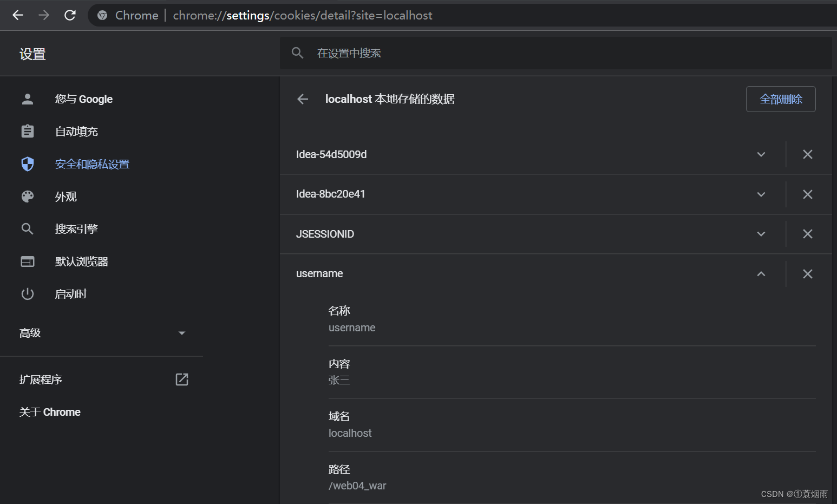
Task: Click the cookie name value username under 名称
Action: coord(352,328)
